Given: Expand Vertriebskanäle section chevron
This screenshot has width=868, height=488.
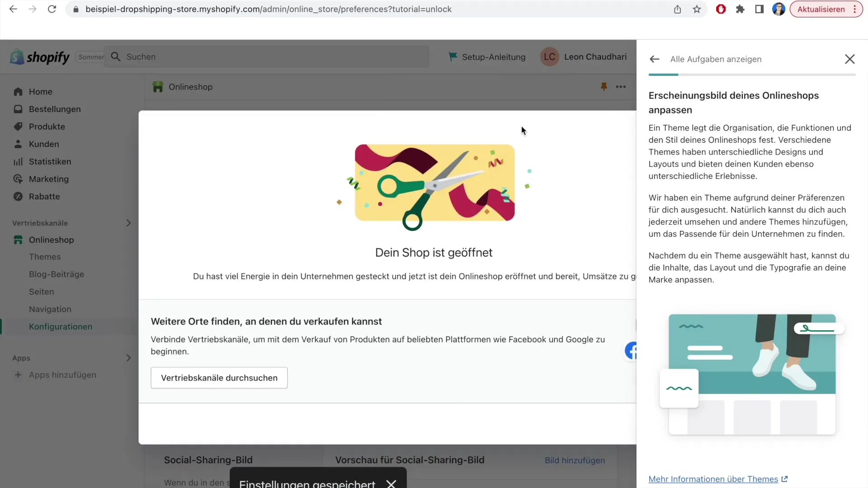Looking at the screenshot, I should click(128, 223).
